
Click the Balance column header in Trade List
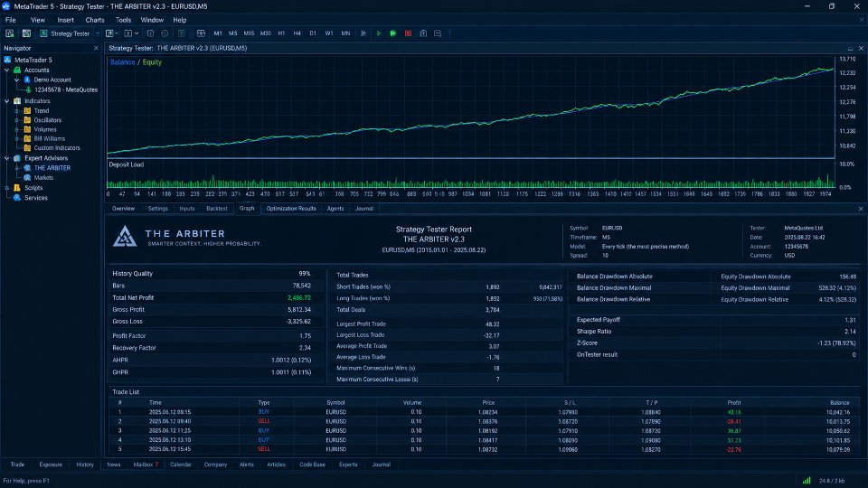(x=839, y=403)
